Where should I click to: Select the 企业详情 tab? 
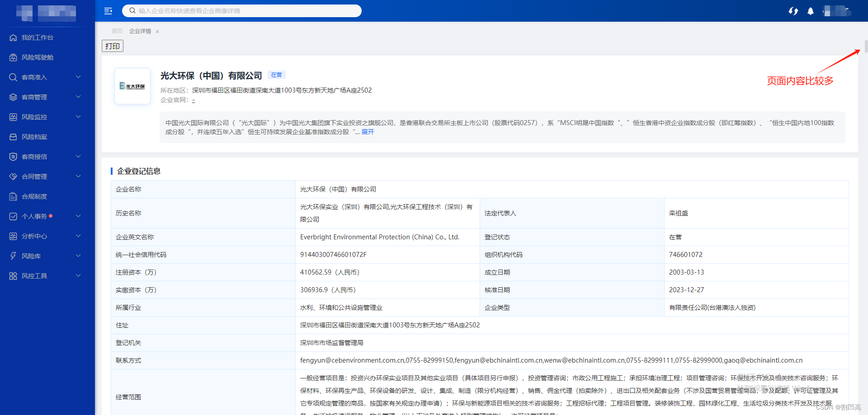point(140,31)
